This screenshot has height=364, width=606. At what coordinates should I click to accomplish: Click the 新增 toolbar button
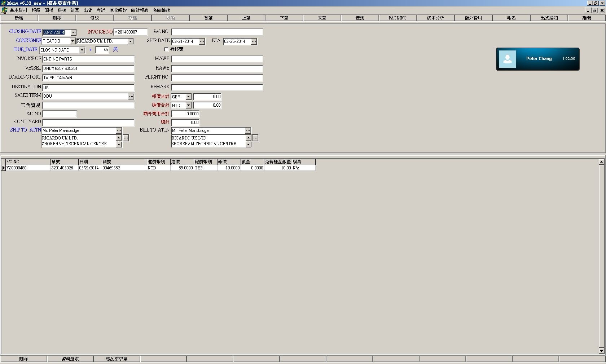(x=19, y=18)
